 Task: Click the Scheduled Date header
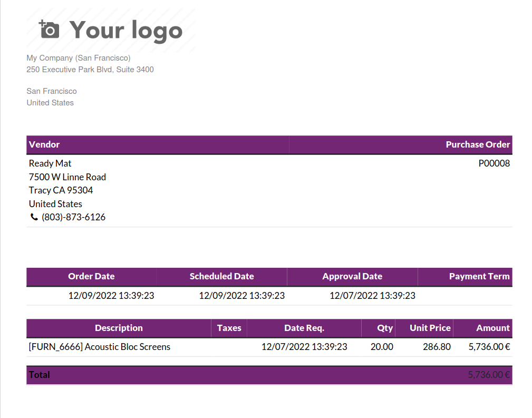[221, 276]
